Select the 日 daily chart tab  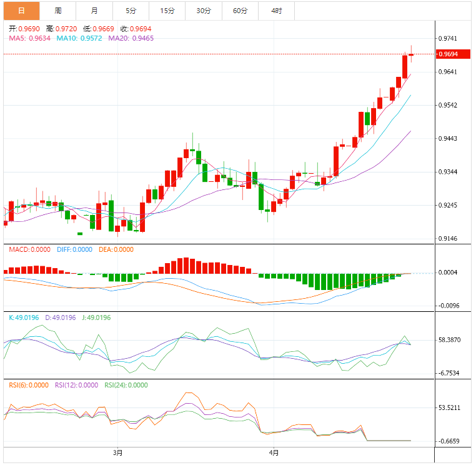tap(22, 11)
